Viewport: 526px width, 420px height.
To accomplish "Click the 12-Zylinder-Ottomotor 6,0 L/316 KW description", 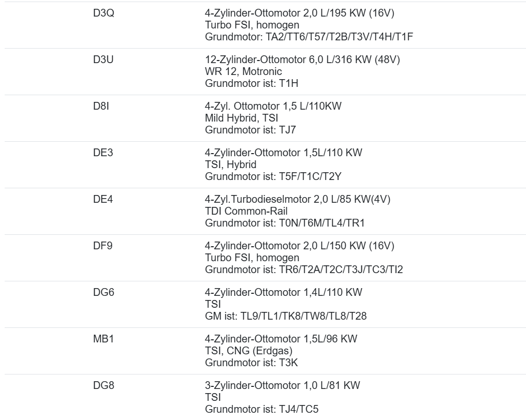I will click(302, 59).
